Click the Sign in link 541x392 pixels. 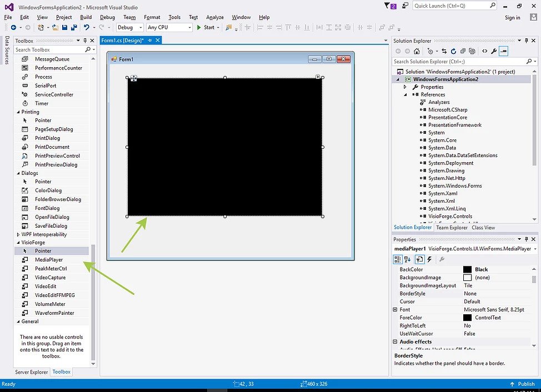(512, 18)
